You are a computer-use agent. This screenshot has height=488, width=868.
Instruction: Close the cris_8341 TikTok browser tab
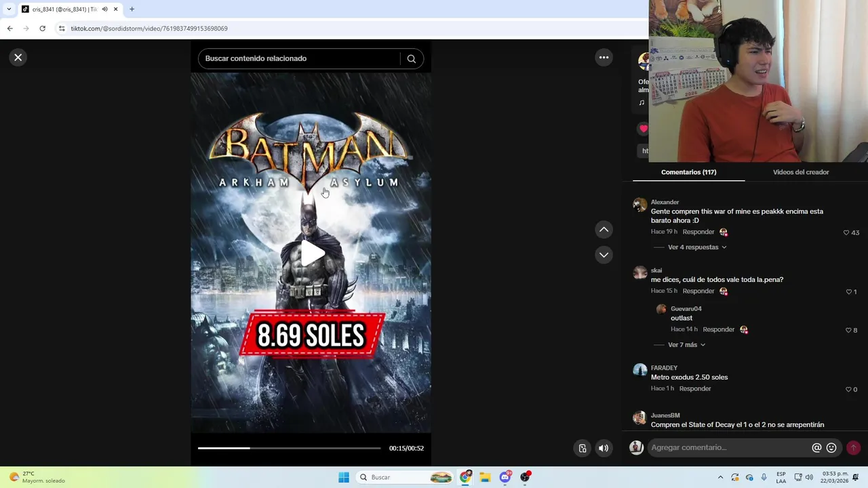tap(115, 9)
